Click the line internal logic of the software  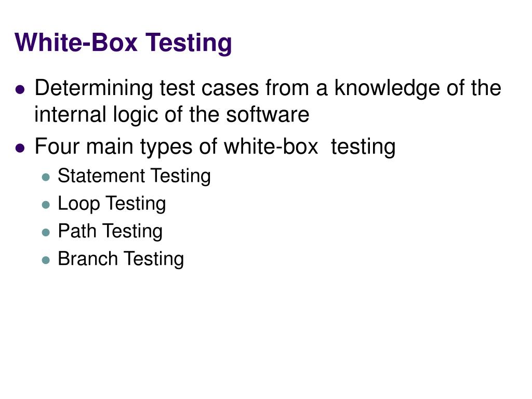[171, 114]
